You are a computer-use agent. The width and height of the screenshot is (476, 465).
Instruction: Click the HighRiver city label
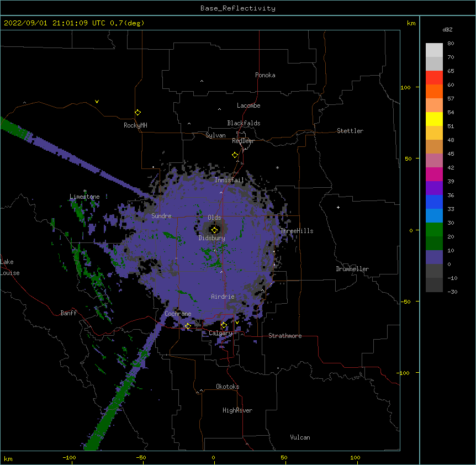click(237, 410)
